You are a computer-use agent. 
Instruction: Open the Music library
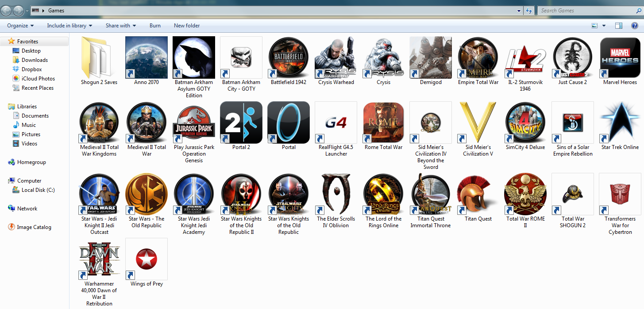[29, 125]
